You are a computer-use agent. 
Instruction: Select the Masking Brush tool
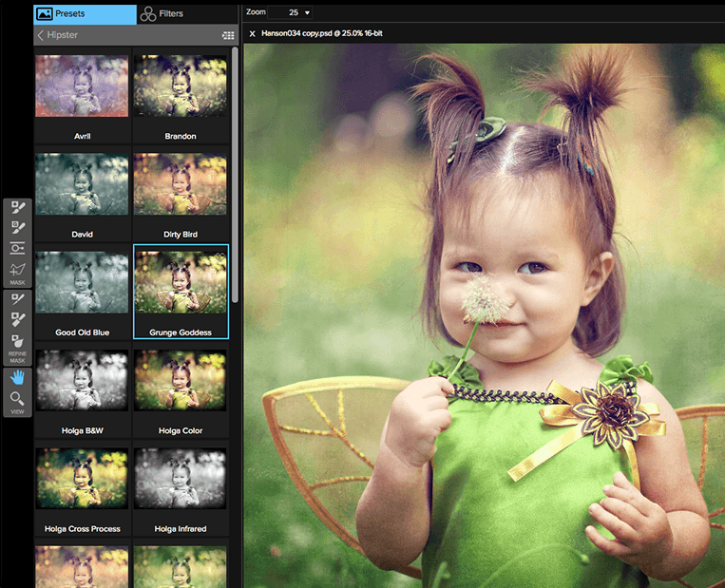coord(17,207)
